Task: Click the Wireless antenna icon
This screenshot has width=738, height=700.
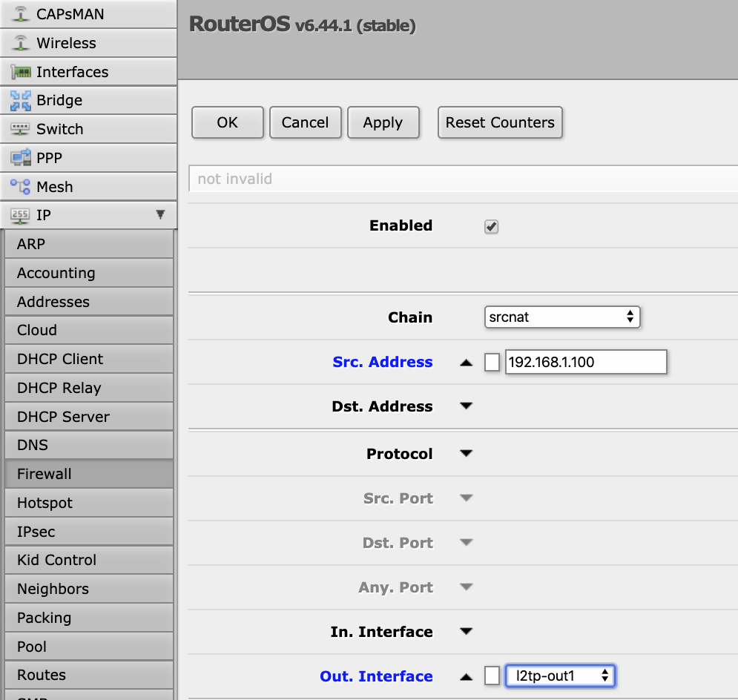Action: pyautogui.click(x=20, y=43)
